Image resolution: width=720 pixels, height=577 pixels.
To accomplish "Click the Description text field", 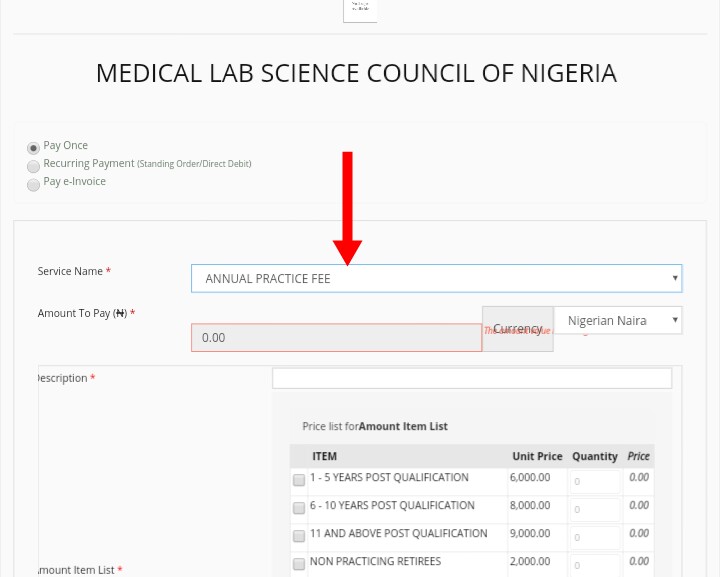I will [x=471, y=378].
